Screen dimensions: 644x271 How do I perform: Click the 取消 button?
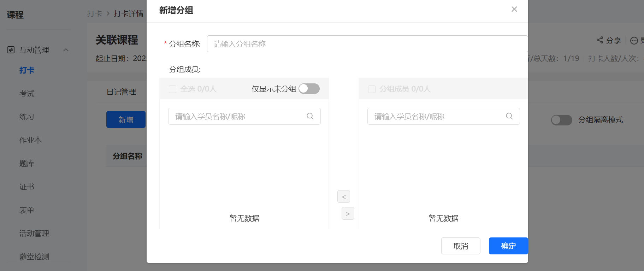461,246
